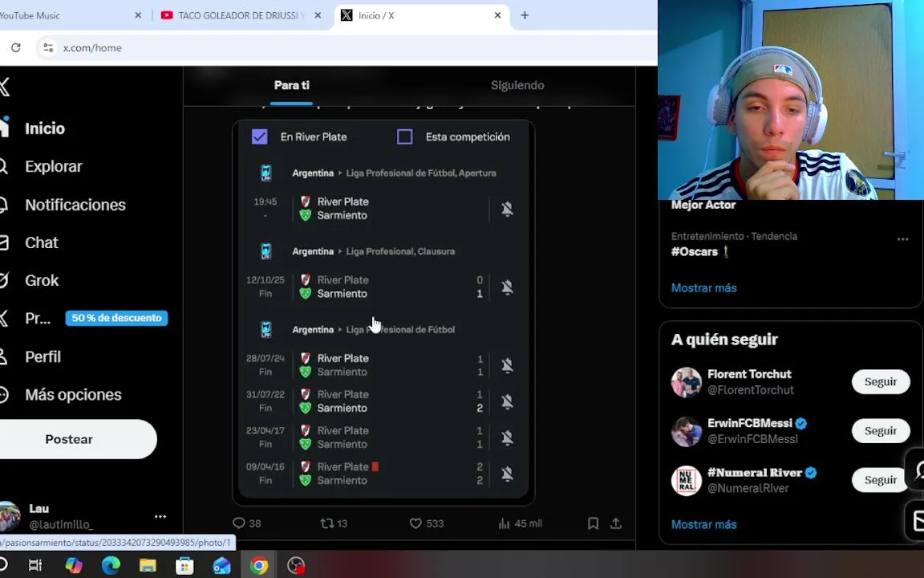
Task: Toggle bell for the 09/04/16 match
Action: point(508,474)
